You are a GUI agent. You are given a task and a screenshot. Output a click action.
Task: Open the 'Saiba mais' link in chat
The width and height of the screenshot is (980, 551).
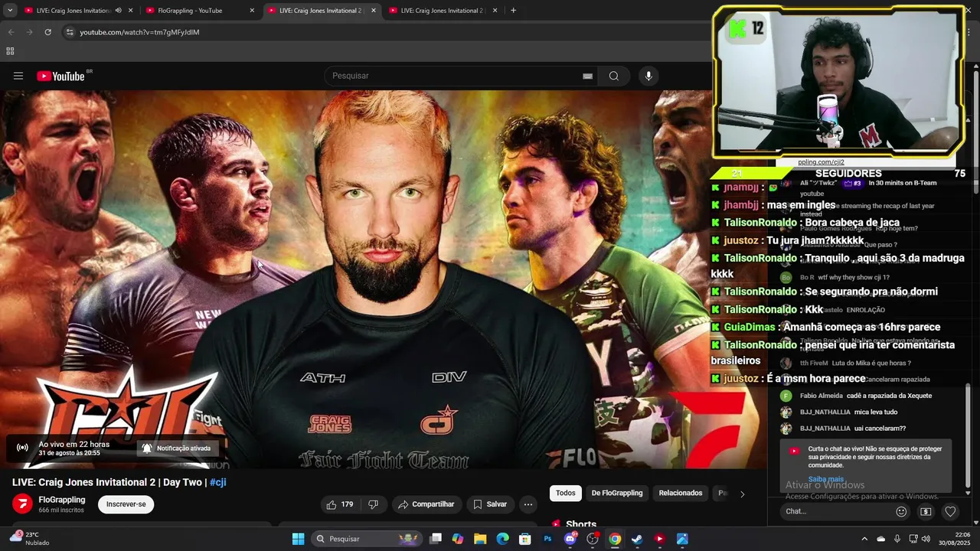coord(825,479)
